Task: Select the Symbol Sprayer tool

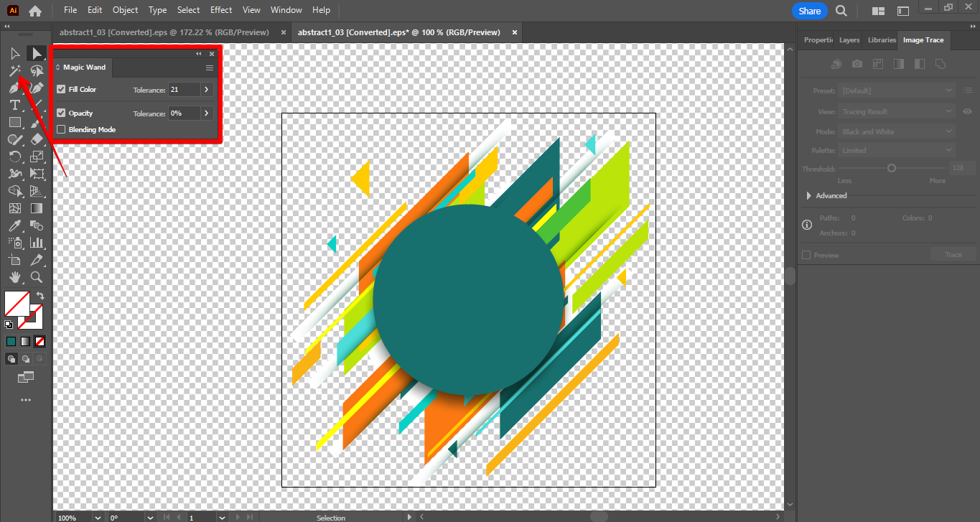Action: [14, 243]
